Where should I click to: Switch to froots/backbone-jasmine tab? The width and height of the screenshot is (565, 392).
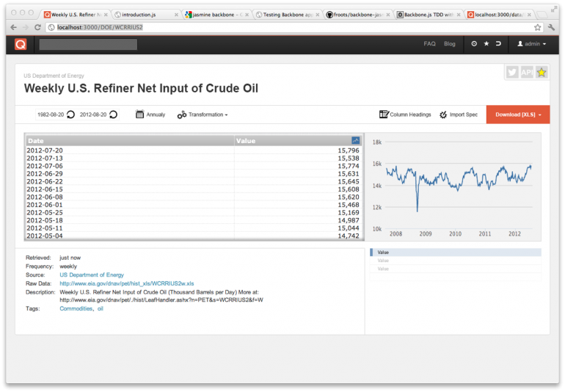357,15
